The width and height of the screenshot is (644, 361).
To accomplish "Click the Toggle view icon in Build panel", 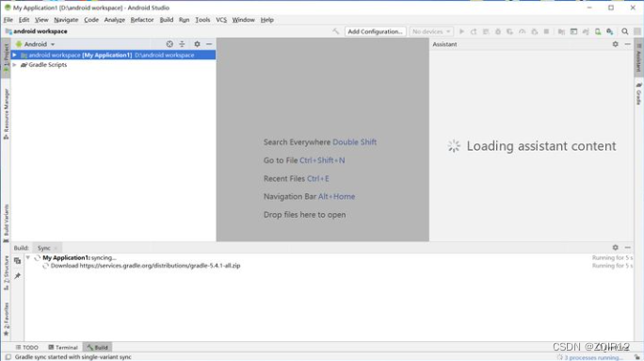I will click(17, 261).
